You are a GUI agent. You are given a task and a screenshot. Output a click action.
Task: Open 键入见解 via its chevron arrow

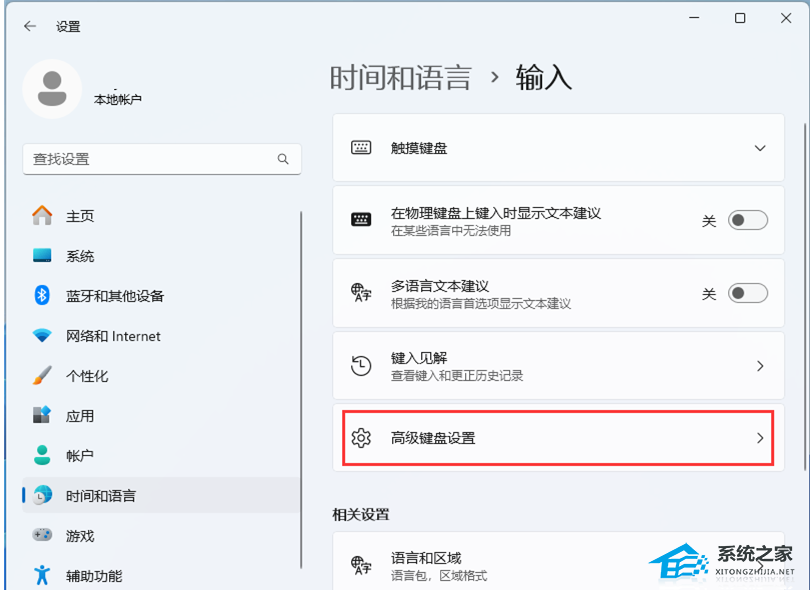click(x=760, y=366)
